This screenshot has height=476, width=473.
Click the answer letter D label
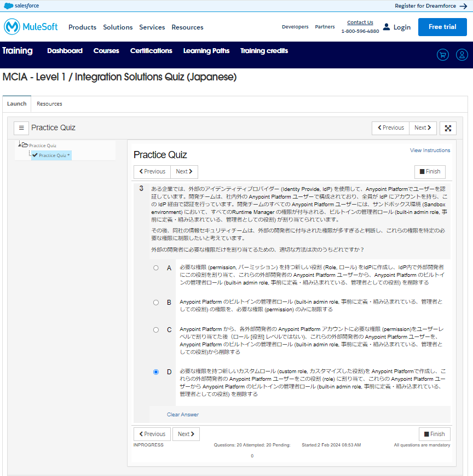pyautogui.click(x=169, y=372)
